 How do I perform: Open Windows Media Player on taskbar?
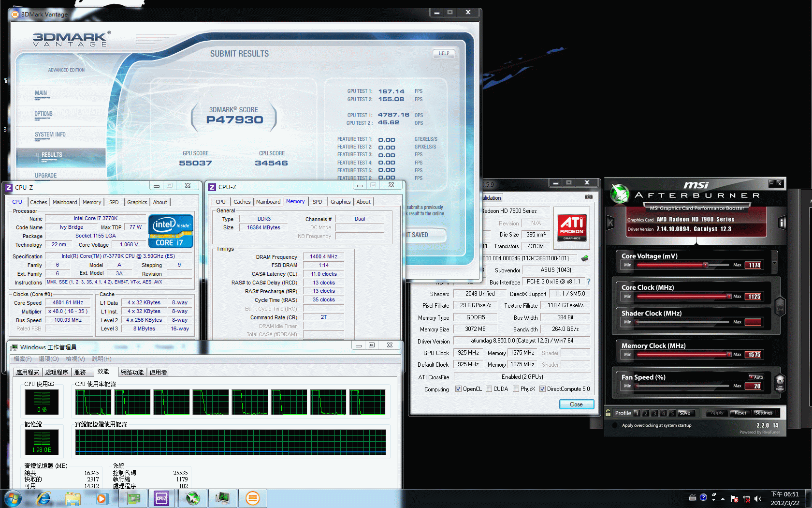(101, 498)
